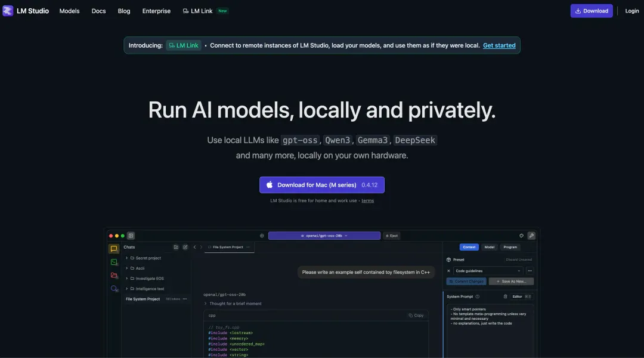Expand Thought for a brief moment
This screenshot has height=358, width=644.
(x=233, y=303)
